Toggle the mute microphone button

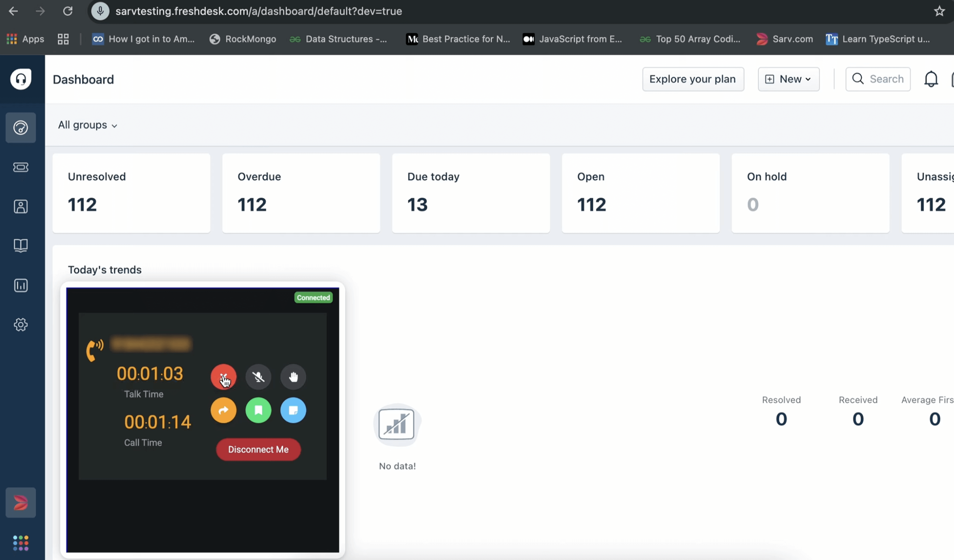258,376
